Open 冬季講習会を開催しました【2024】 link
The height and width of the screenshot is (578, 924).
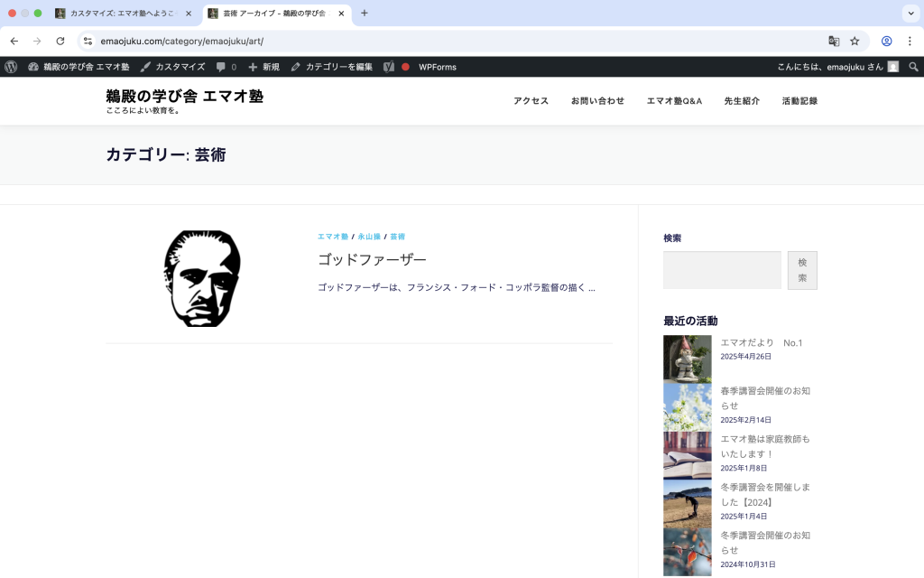(x=765, y=495)
